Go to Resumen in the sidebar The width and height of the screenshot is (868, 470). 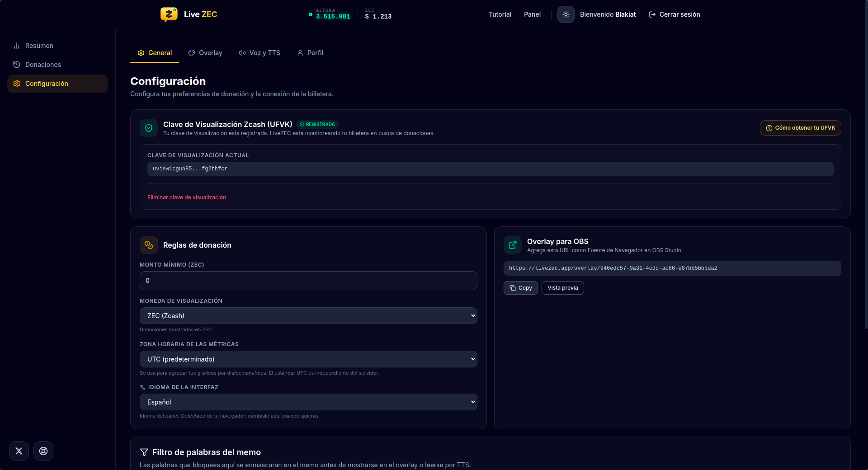point(57,46)
